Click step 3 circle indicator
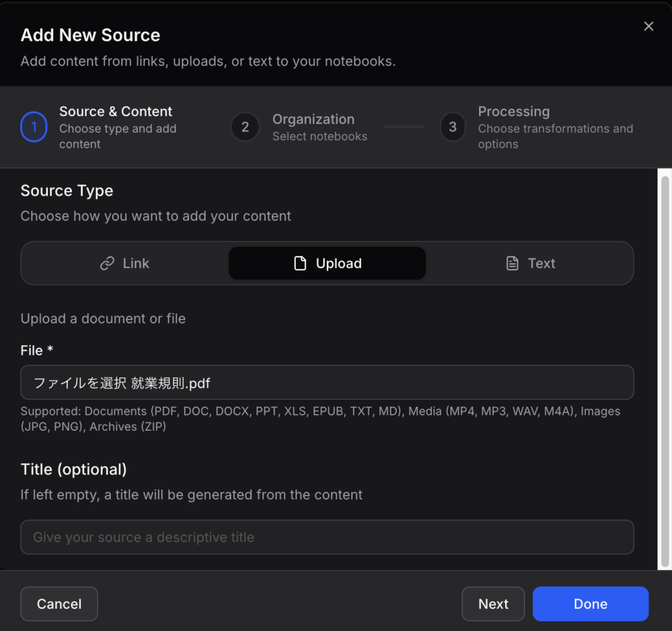Screen dimensions: 672x631 453,127
